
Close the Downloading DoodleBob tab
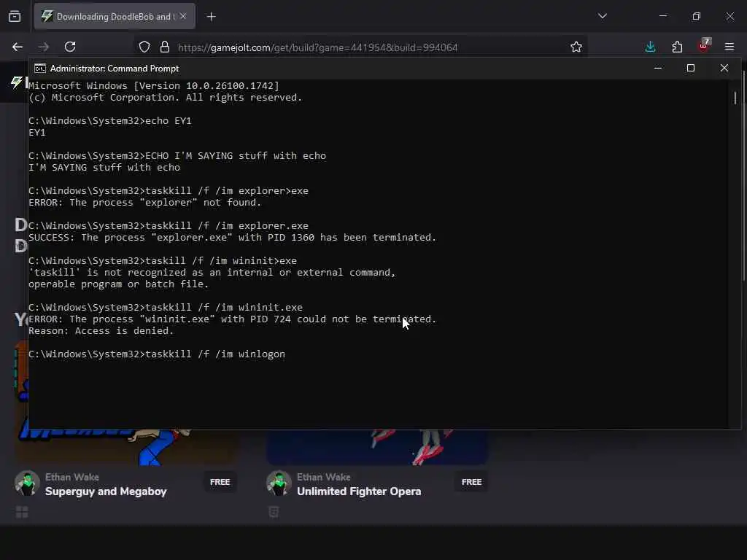(183, 16)
